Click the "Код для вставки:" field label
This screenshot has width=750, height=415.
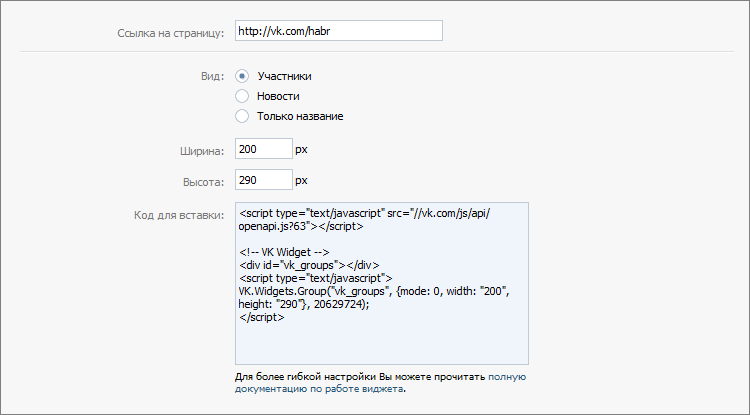coord(179,214)
